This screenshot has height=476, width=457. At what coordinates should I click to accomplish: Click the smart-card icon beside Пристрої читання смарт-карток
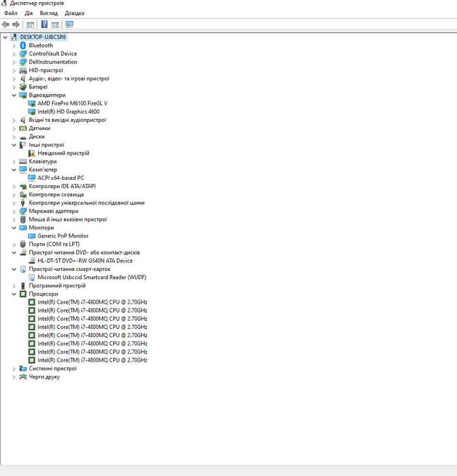[x=22, y=269]
